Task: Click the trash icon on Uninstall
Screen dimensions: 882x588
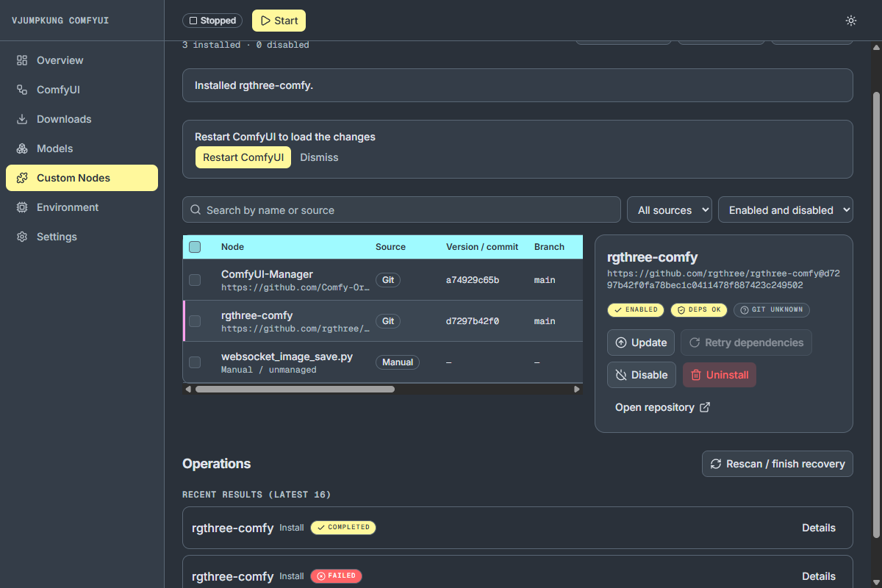Action: point(696,375)
